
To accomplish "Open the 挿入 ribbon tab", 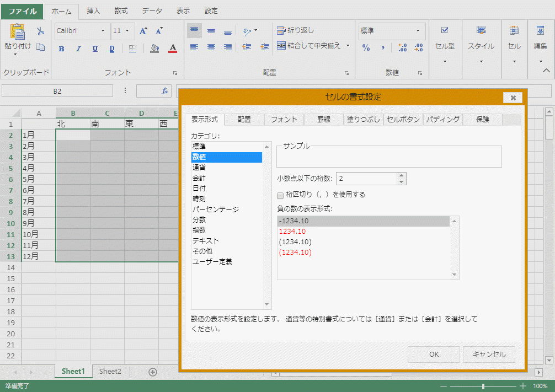I will pos(93,11).
